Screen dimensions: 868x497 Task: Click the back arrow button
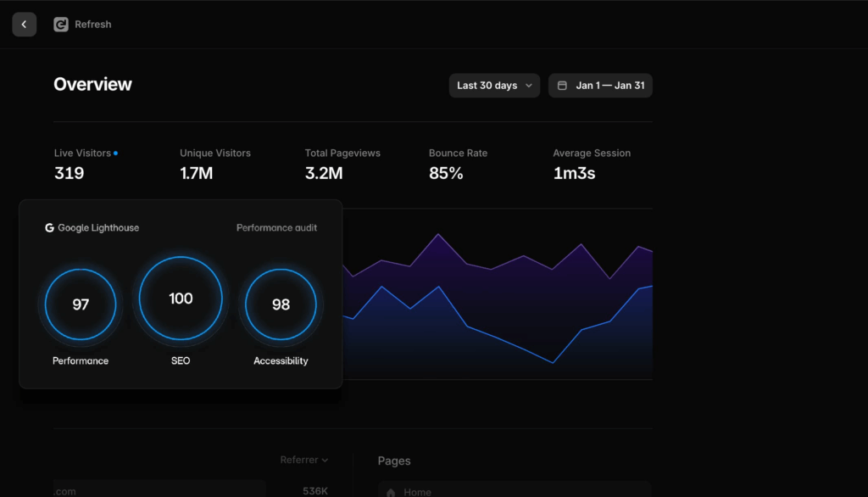[24, 25]
